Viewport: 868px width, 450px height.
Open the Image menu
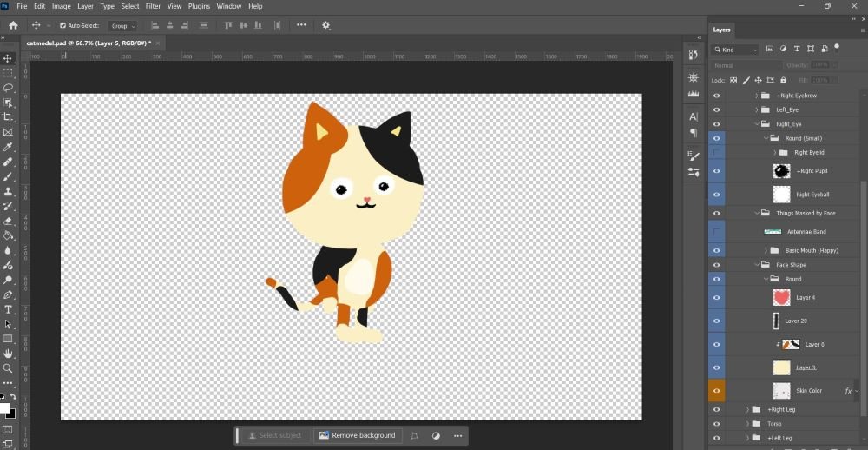click(x=61, y=6)
